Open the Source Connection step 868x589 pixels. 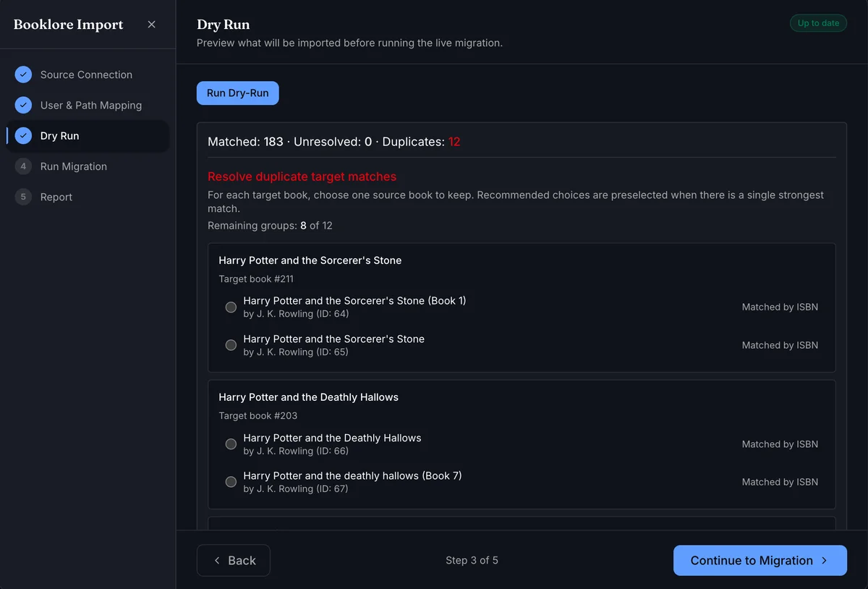(87, 75)
